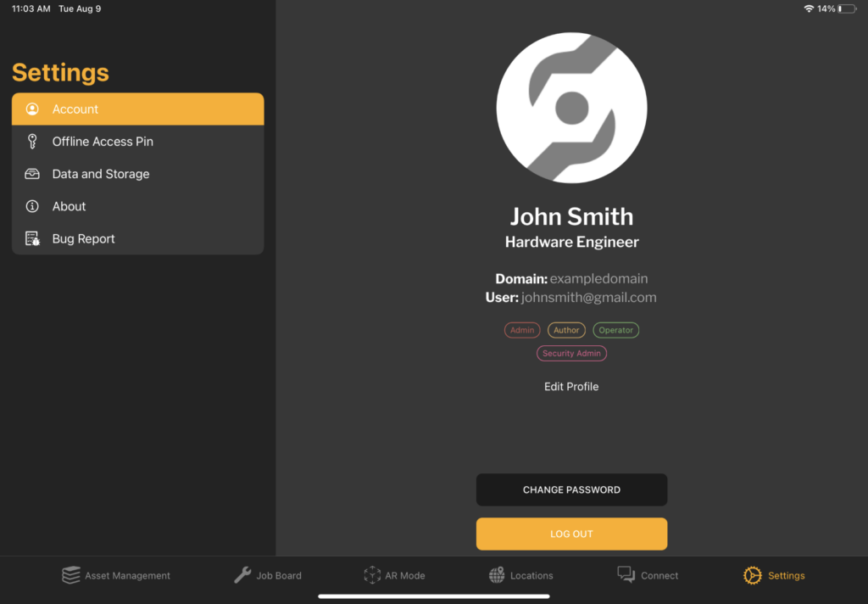
Task: Open the Bug Report section
Action: click(x=138, y=239)
